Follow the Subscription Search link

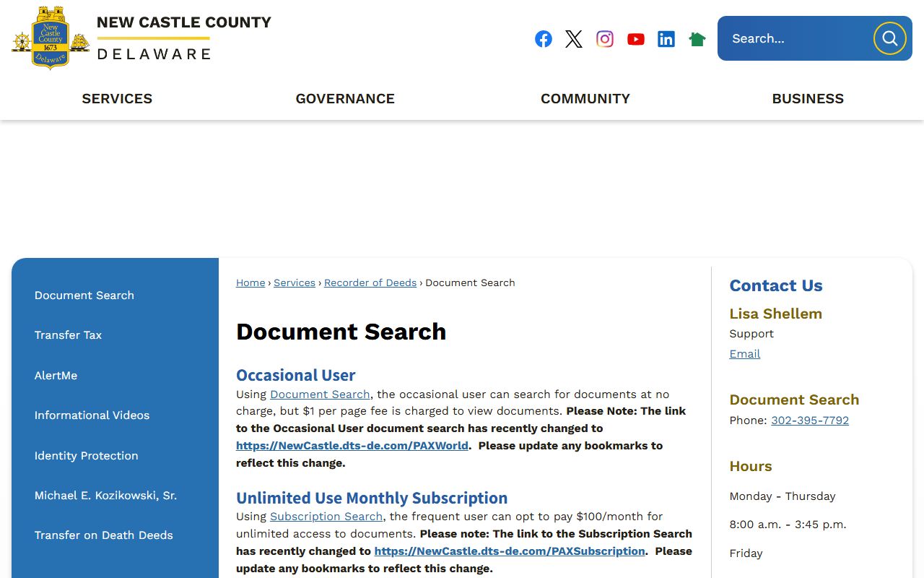pos(326,517)
